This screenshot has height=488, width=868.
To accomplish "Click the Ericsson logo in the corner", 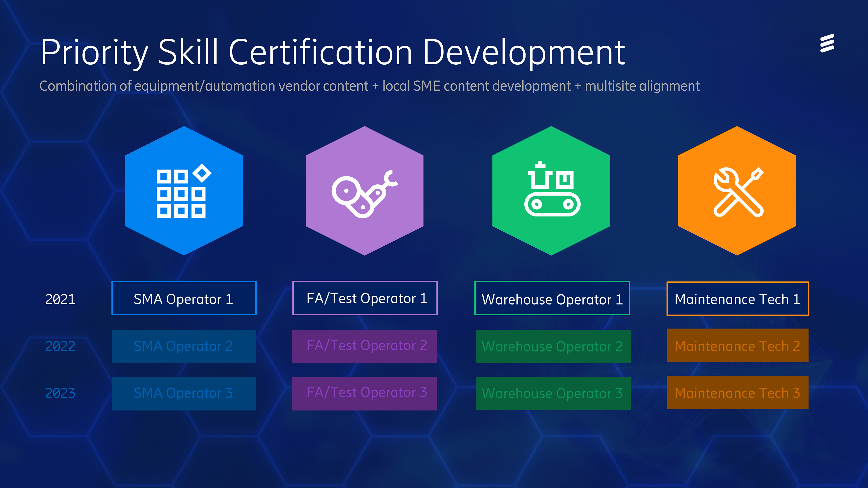I will point(827,43).
